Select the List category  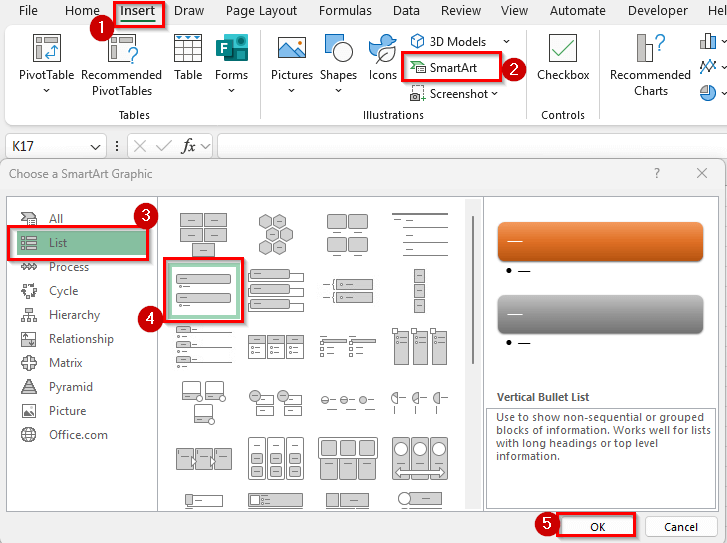click(82, 243)
